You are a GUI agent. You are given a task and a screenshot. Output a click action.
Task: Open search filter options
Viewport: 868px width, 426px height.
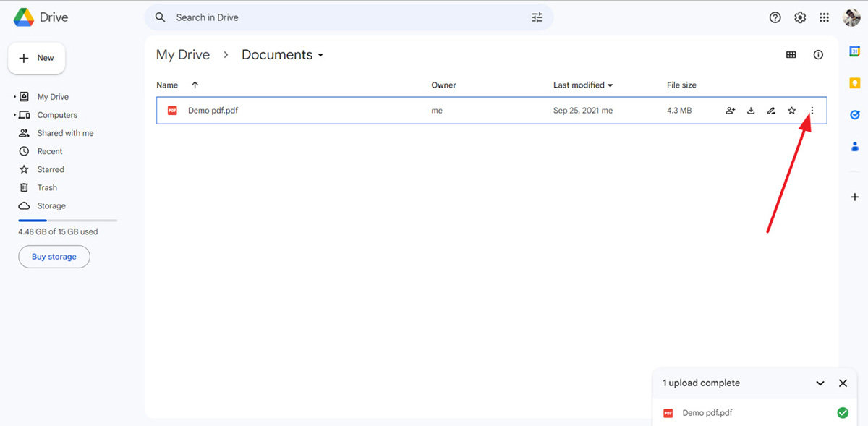click(x=537, y=17)
